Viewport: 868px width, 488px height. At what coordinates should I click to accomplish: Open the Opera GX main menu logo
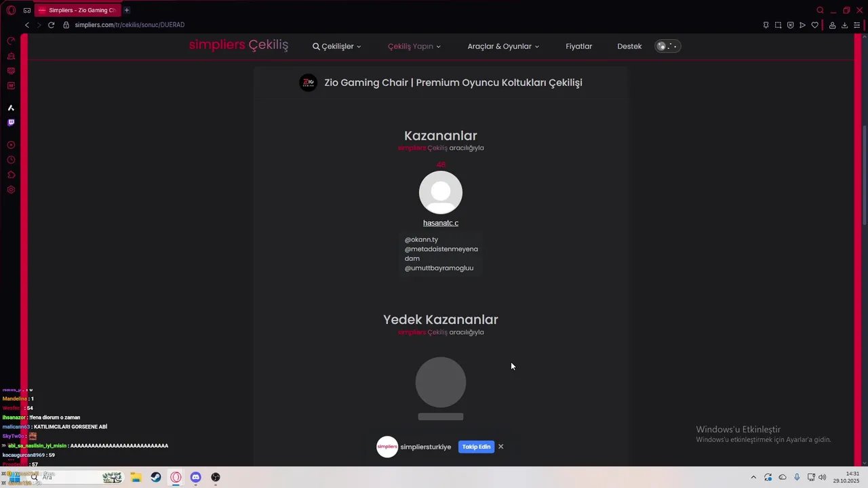tap(11, 10)
